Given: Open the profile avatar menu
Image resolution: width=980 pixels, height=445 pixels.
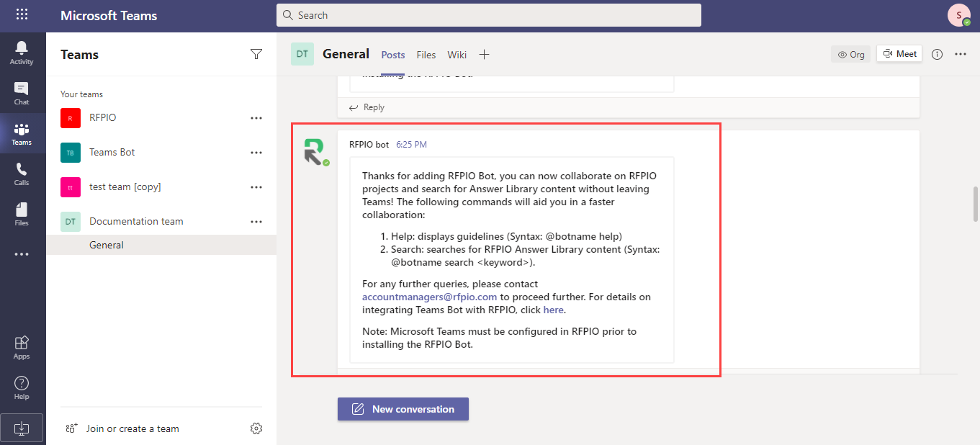Looking at the screenshot, I should tap(958, 15).
